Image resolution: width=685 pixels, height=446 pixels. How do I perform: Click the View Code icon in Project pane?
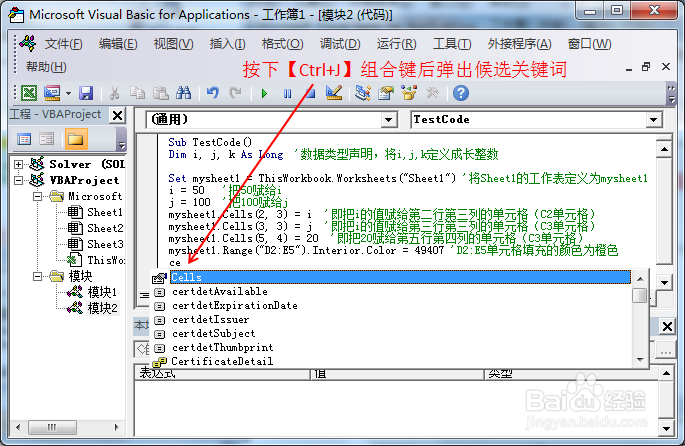[x=24, y=139]
